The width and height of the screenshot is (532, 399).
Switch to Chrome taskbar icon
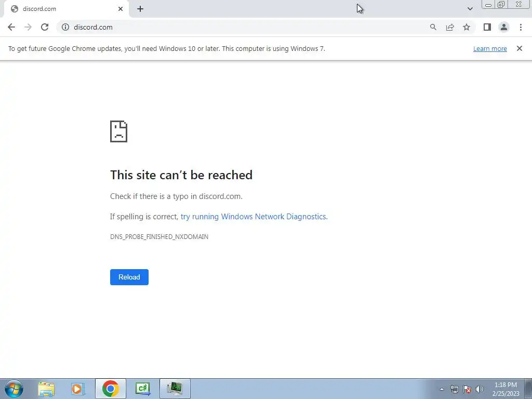pyautogui.click(x=110, y=389)
